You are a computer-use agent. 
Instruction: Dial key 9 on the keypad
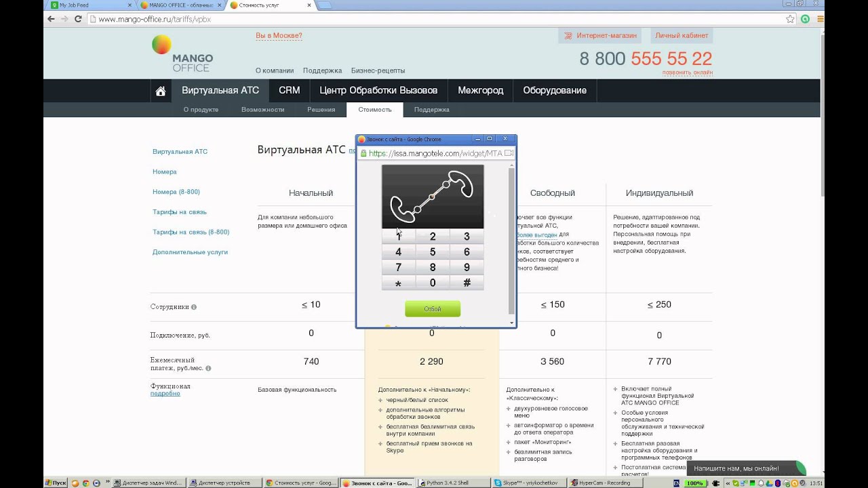tap(467, 268)
